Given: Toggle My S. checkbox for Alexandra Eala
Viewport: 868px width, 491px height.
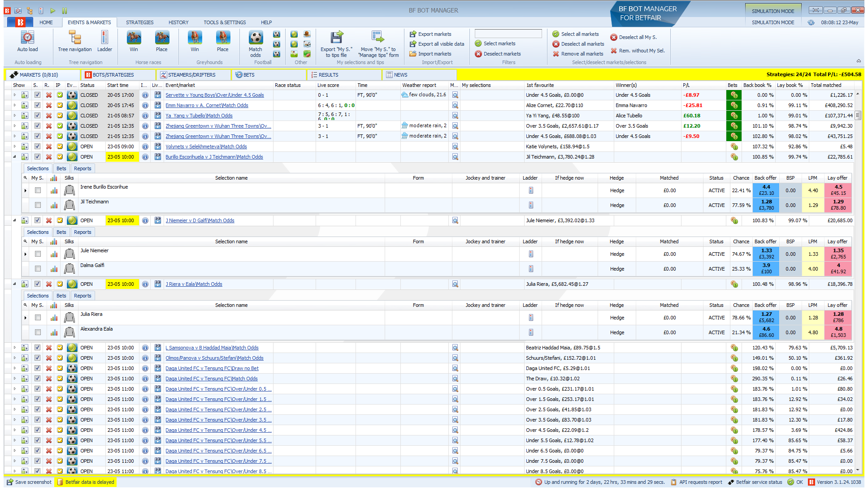Looking at the screenshot, I should [38, 332].
